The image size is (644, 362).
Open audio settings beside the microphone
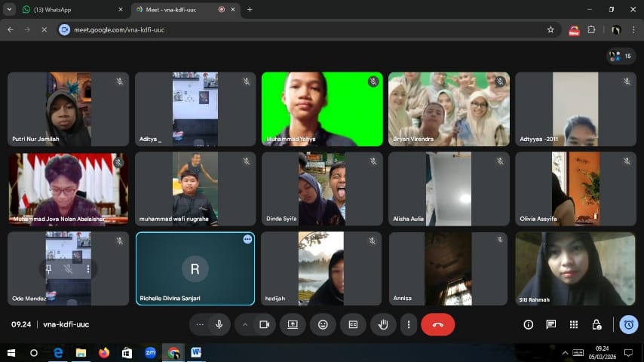(200, 324)
